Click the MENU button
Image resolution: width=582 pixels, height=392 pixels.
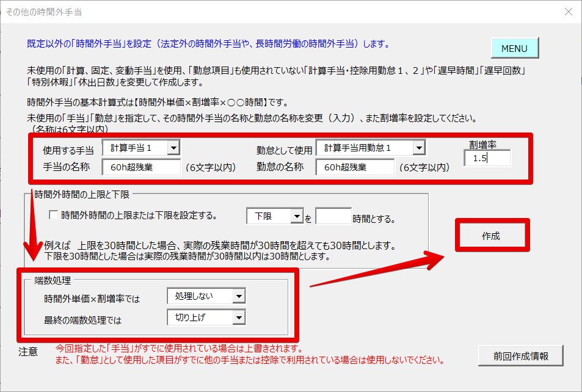(x=515, y=48)
